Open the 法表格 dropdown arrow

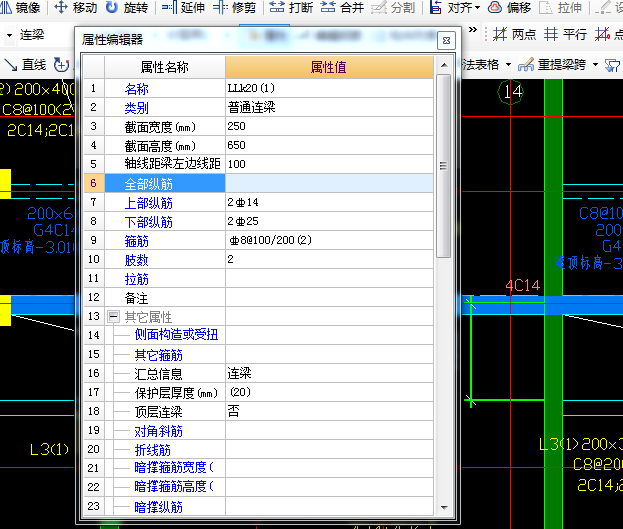[508, 64]
